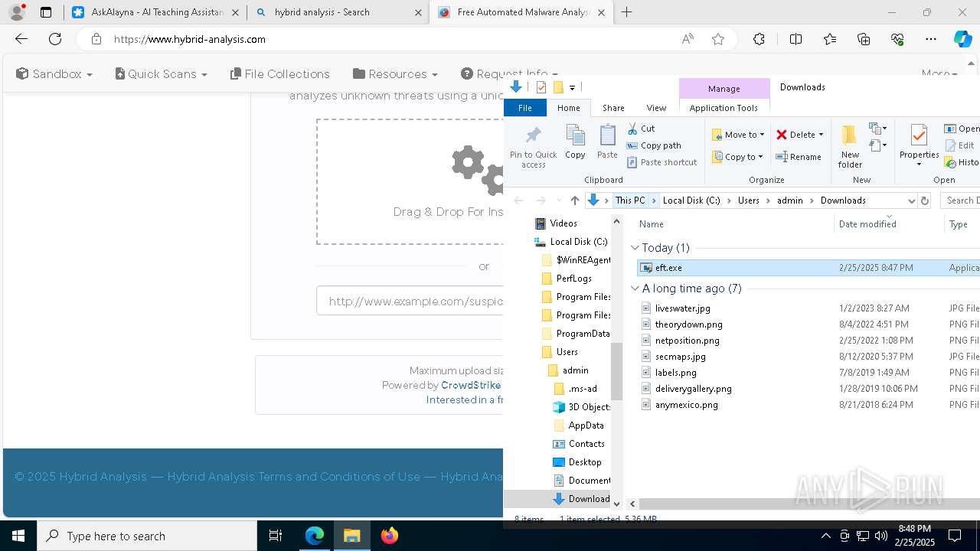Viewport: 980px width, 551px height.
Task: Click Pin to Quick access icon
Action: pos(533,136)
